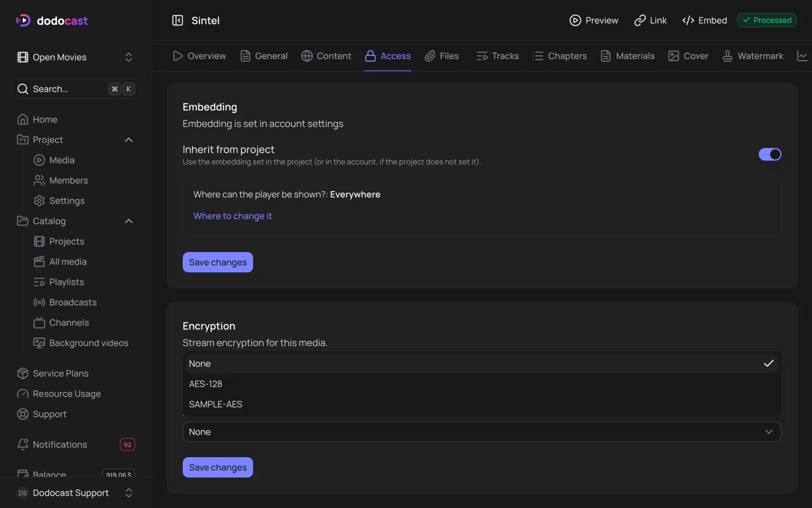This screenshot has height=508, width=812.
Task: Choose SAMPLE-AES from the list
Action: coord(482,404)
